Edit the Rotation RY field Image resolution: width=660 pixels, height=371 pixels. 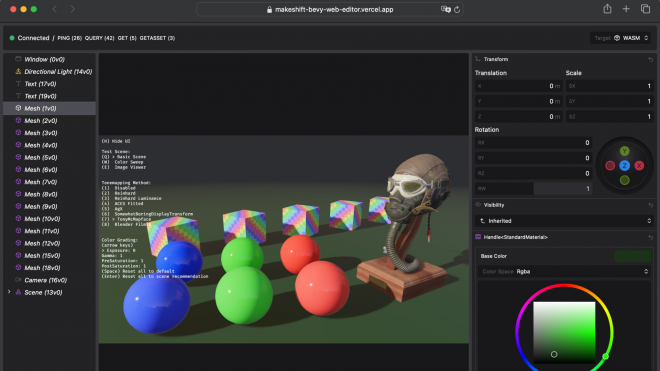pos(533,158)
